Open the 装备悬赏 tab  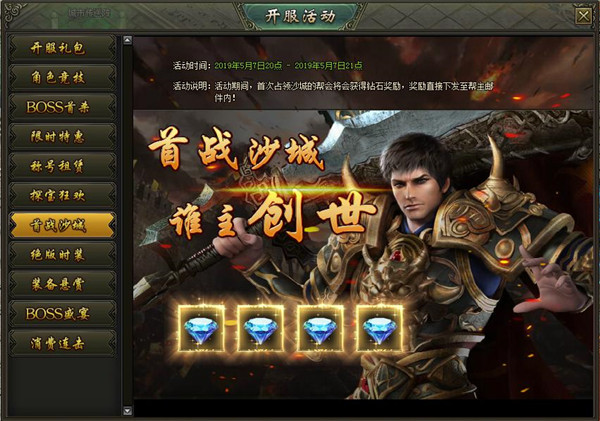(x=62, y=284)
